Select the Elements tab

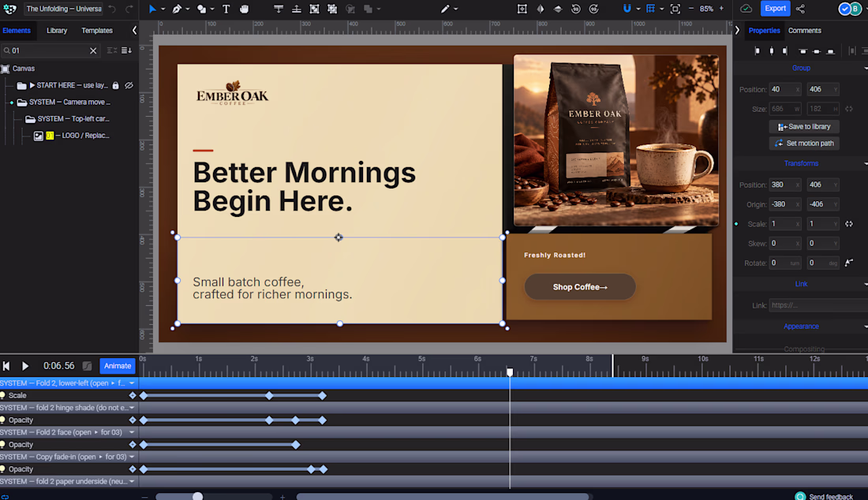coord(17,31)
